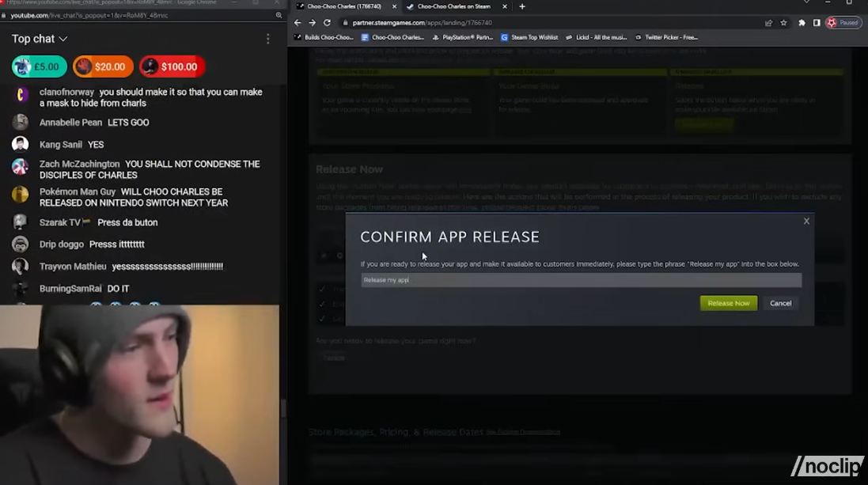Screen dimensions: 868x485
Task: Click the zoom magnifier in chat address bar
Action: pyautogui.click(x=279, y=16)
